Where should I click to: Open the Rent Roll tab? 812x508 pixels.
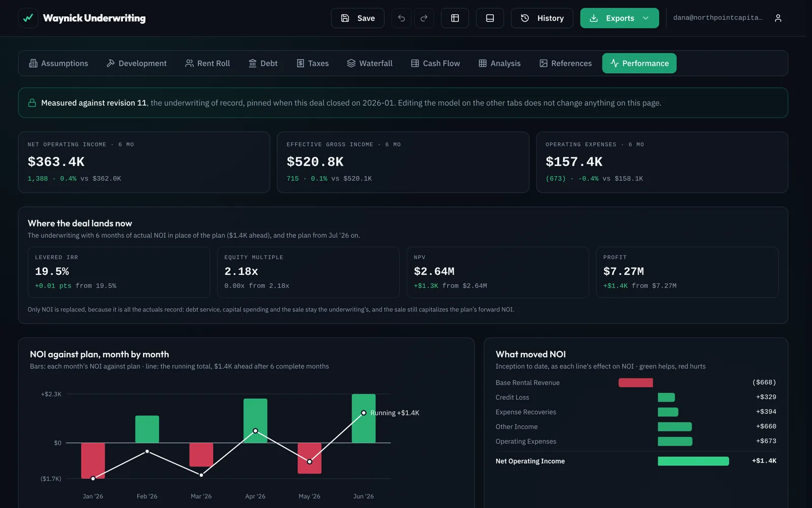[208, 63]
